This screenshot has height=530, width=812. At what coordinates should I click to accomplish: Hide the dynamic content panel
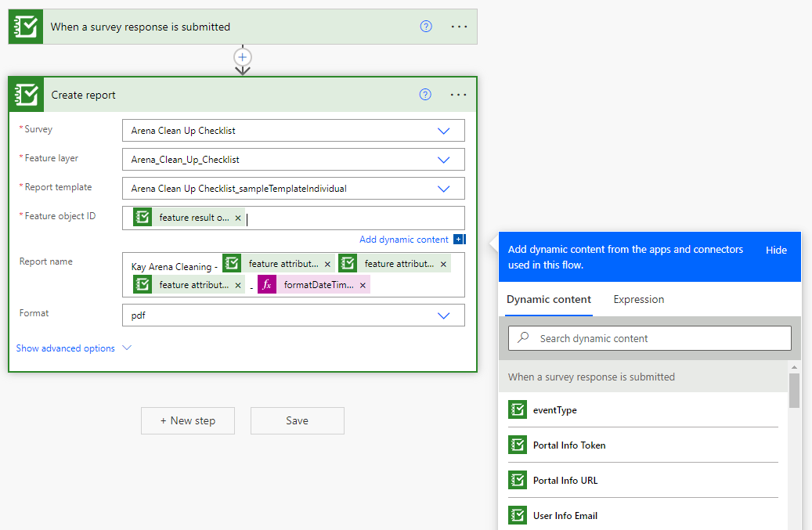coord(776,250)
